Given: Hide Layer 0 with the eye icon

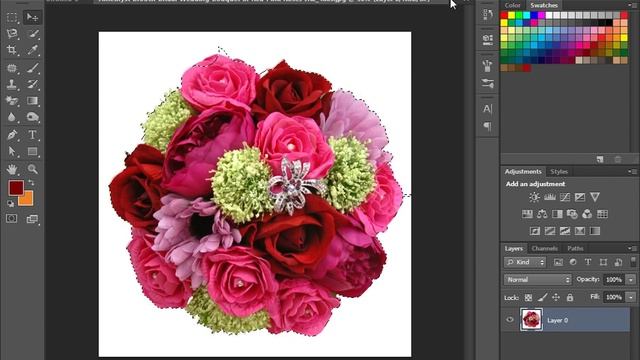Looking at the screenshot, I should 510,320.
